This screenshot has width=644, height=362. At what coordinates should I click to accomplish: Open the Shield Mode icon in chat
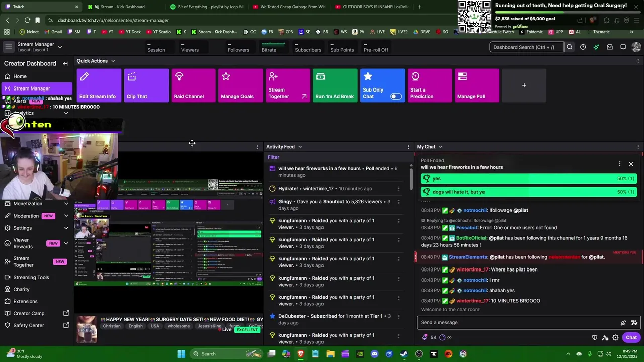594,338
